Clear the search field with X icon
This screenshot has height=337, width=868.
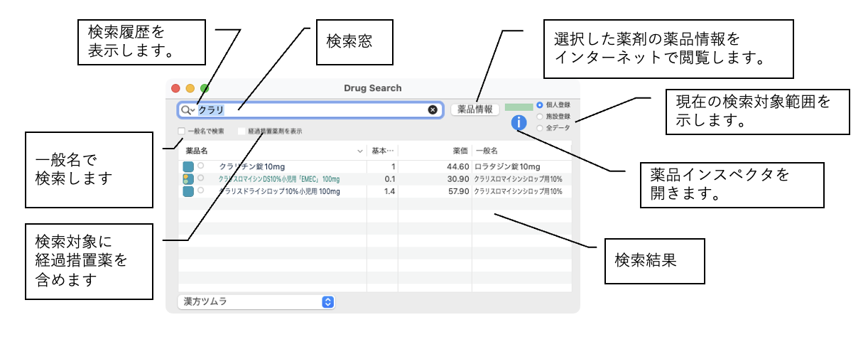click(433, 109)
